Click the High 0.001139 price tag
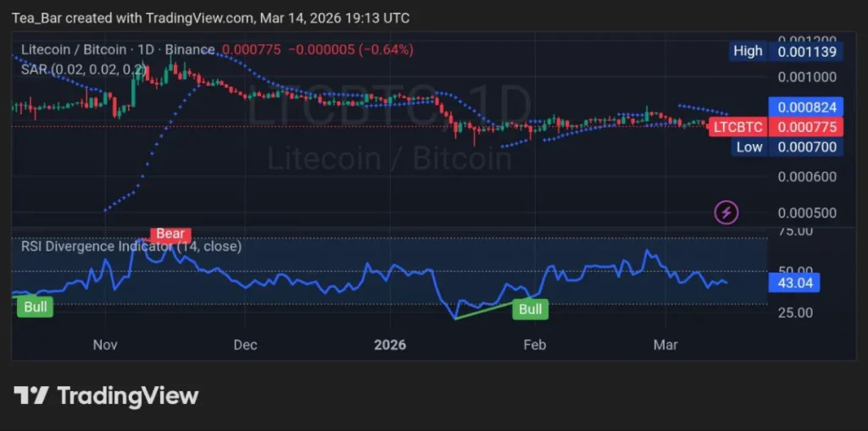The height and width of the screenshot is (431, 868). pos(786,52)
